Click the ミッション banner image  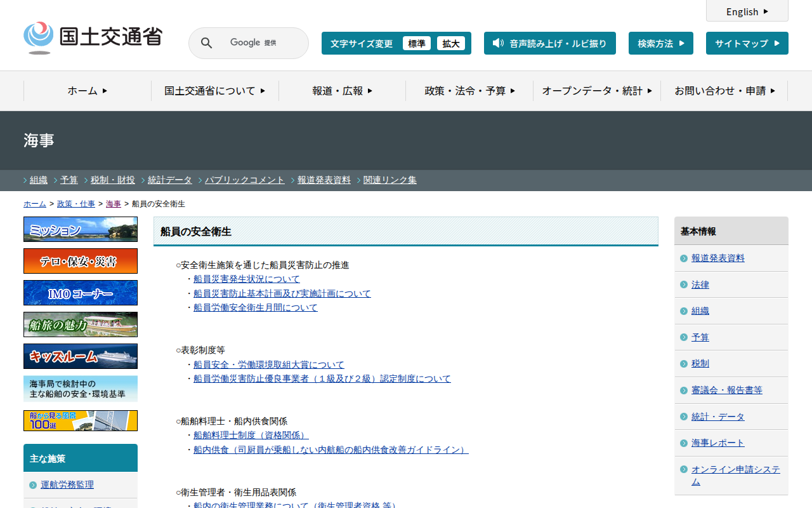[x=81, y=229]
